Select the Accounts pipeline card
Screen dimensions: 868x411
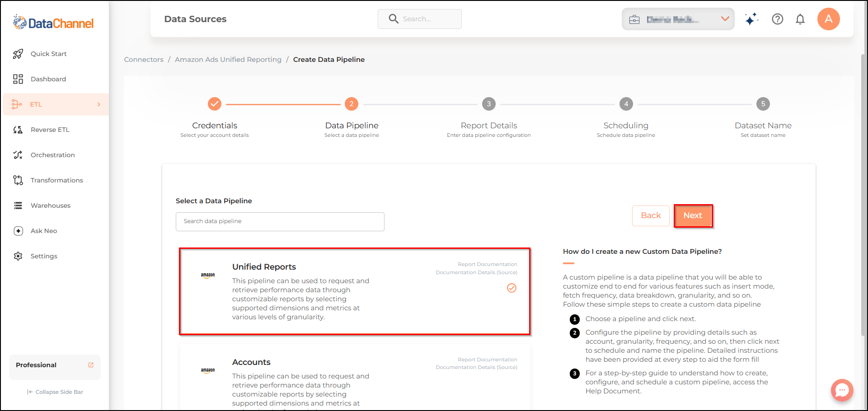tap(355, 377)
